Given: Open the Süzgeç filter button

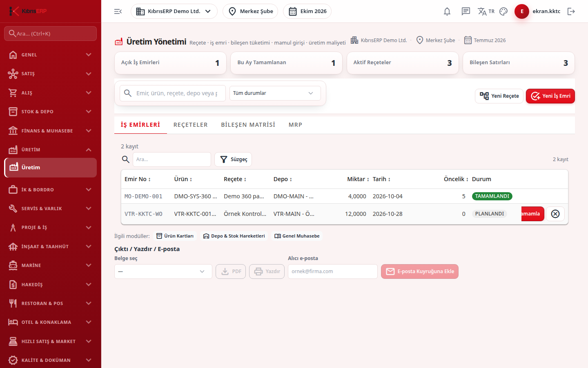Looking at the screenshot, I should coord(233,159).
